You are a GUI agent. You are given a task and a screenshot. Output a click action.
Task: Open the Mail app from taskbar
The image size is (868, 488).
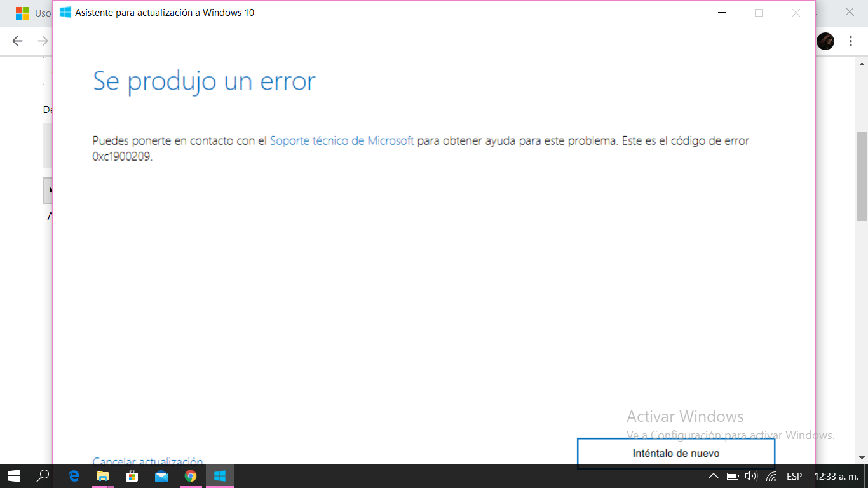click(161, 476)
